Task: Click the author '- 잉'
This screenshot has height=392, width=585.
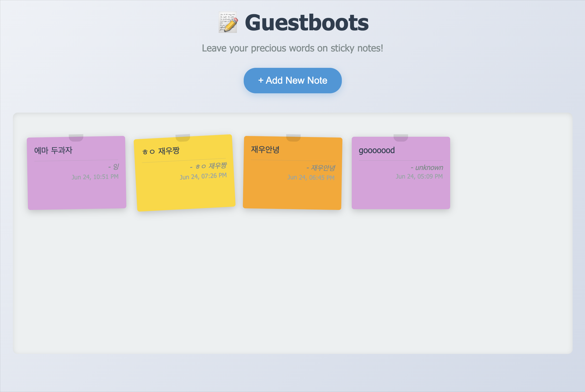Action: tap(114, 167)
